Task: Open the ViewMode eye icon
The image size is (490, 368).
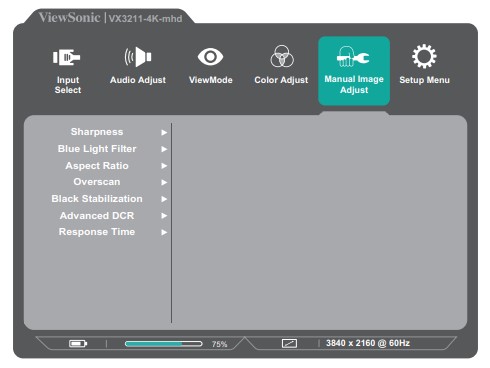Action: coord(210,57)
